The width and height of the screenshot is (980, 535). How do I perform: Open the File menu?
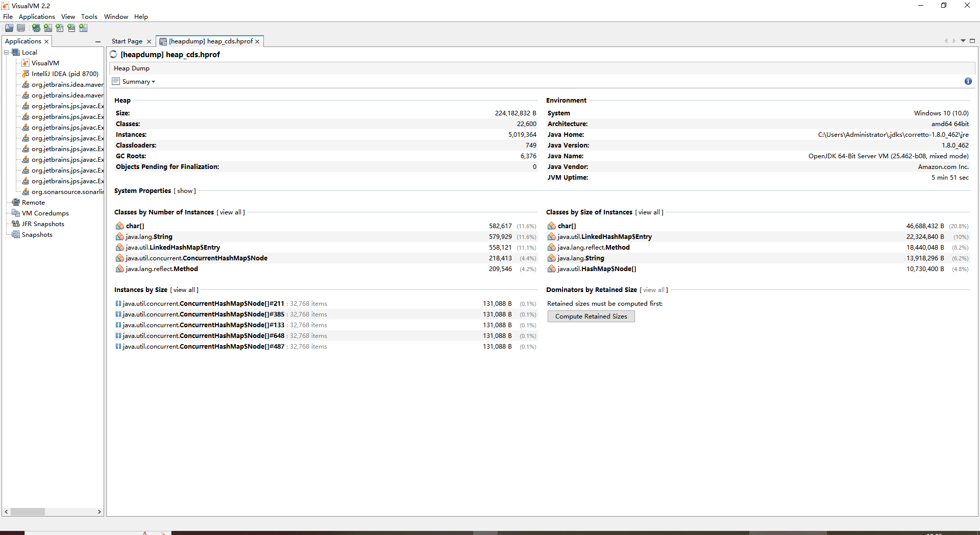pyautogui.click(x=8, y=16)
